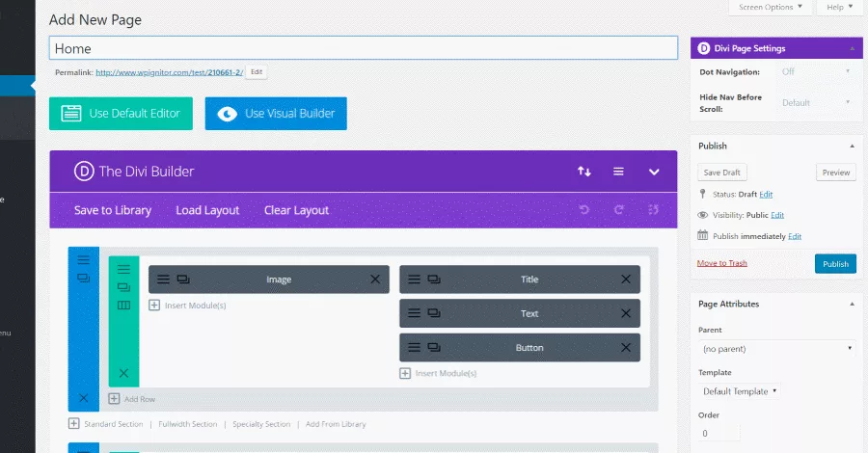The height and width of the screenshot is (453, 868).
Task: Collapse the Divi Page Settings panel
Action: pyautogui.click(x=852, y=49)
